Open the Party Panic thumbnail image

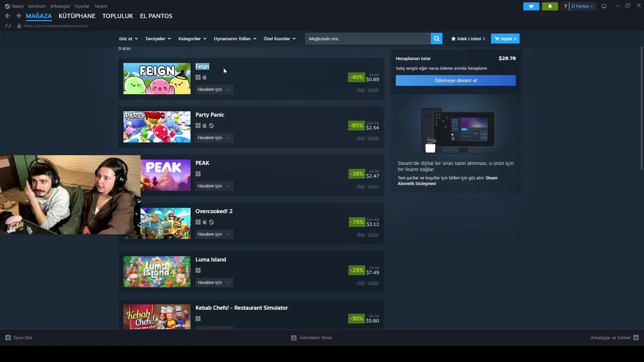pos(157,127)
